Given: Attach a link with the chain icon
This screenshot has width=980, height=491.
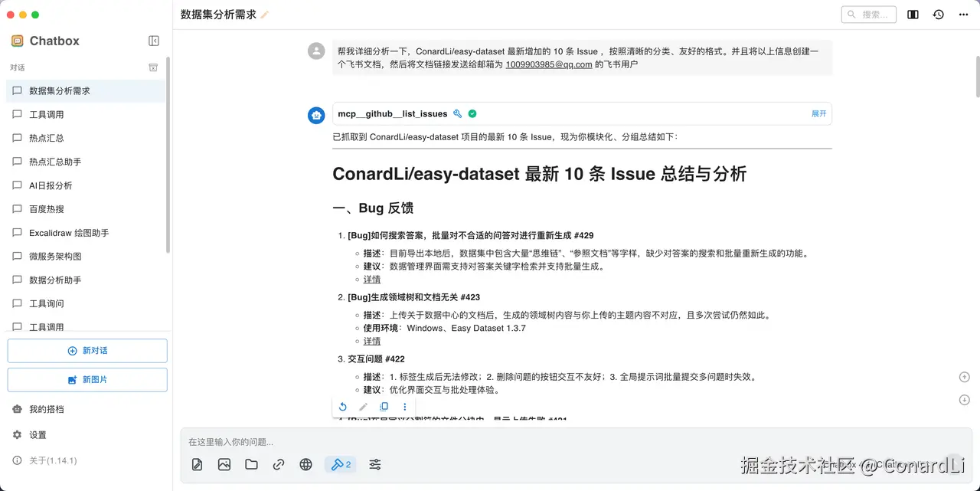Looking at the screenshot, I should point(279,464).
